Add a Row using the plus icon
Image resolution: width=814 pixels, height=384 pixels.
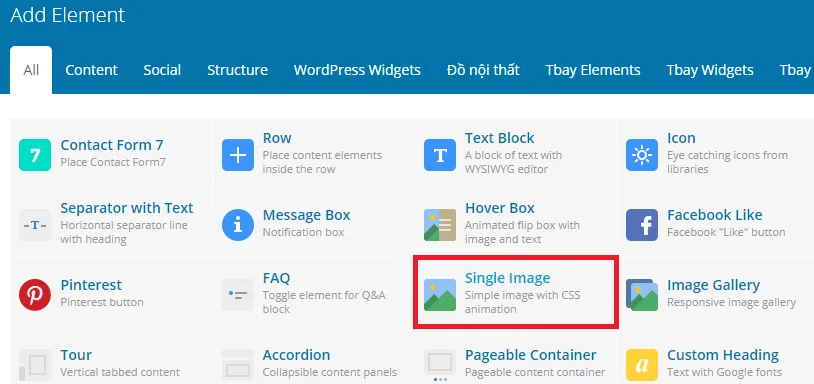click(238, 155)
